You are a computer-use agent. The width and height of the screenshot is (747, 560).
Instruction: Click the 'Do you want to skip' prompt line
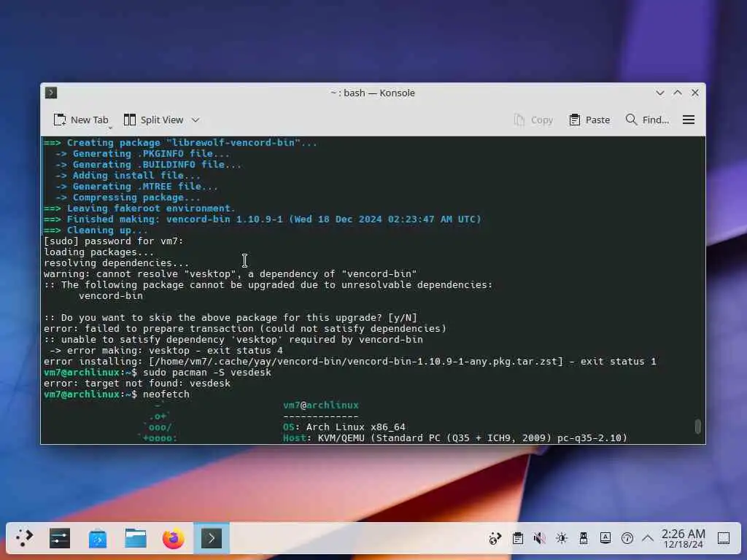coord(230,318)
